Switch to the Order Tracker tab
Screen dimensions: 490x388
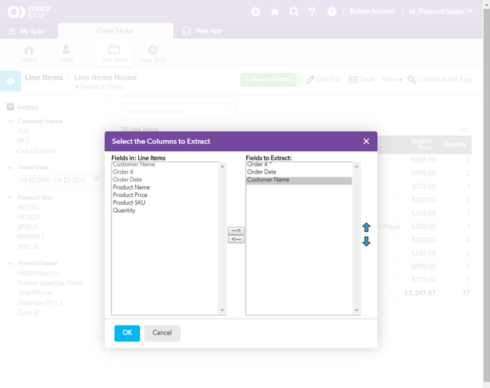(x=115, y=31)
